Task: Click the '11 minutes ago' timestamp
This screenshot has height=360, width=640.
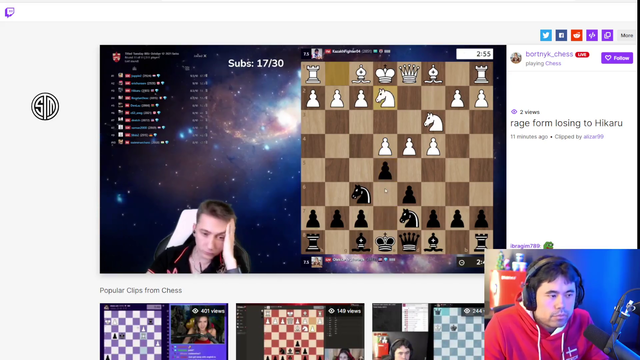Action: tap(529, 137)
